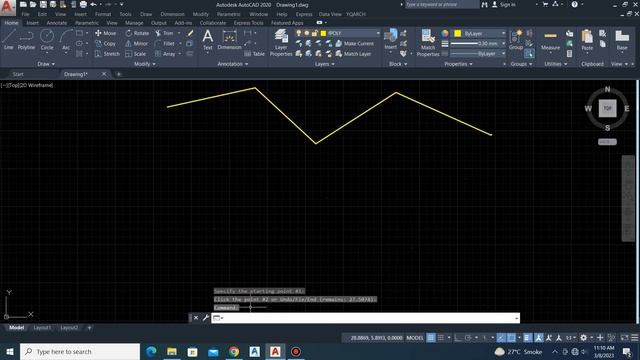Select the Dimension tool
This screenshot has width=640, height=360.
pyautogui.click(x=229, y=40)
